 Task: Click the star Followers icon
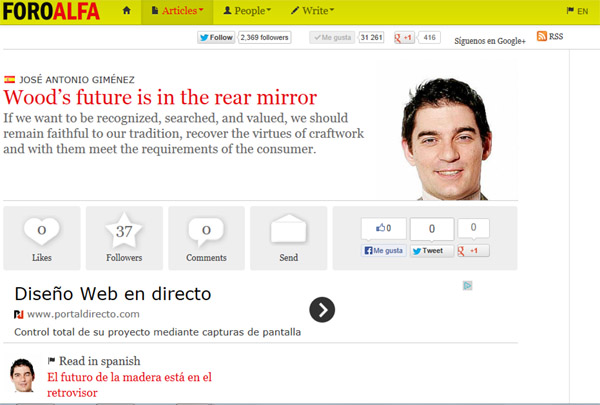pos(124,231)
